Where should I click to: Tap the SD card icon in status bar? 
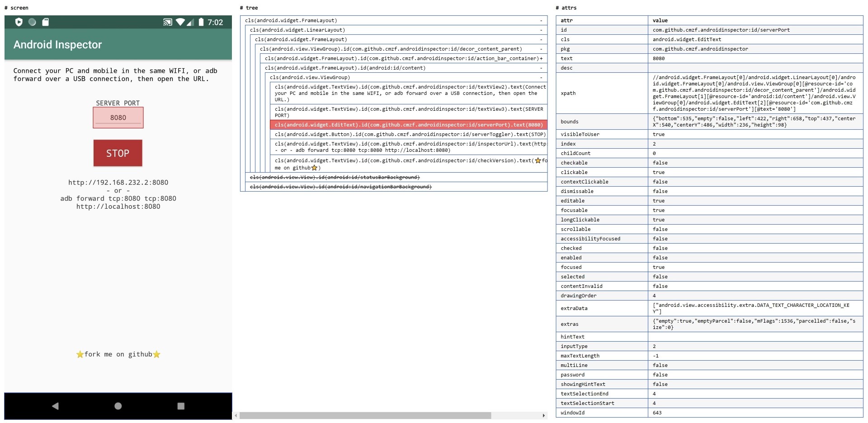(45, 22)
